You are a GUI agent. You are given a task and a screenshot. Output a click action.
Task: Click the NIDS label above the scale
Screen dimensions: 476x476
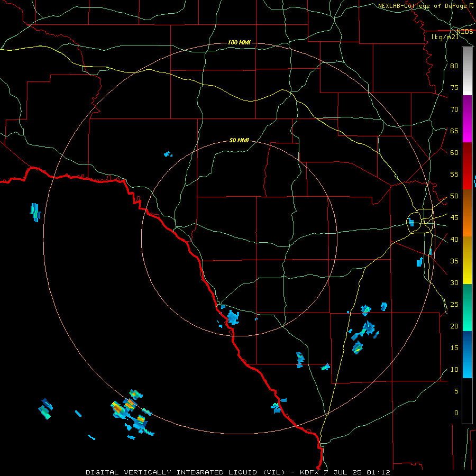[x=464, y=32]
